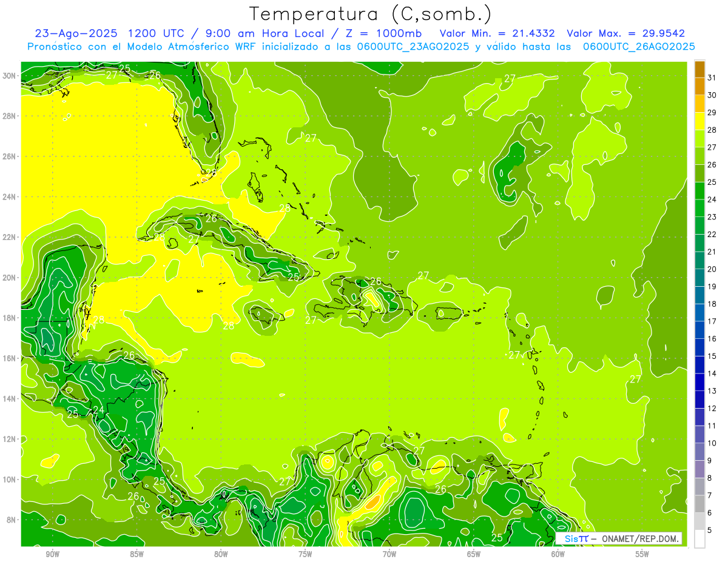Click 'Pronóstico con el Modelo Atmósferico WRF' text

(x=141, y=47)
